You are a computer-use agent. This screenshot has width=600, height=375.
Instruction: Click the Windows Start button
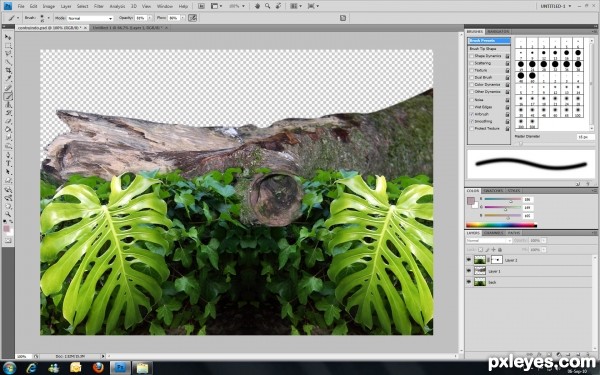pyautogui.click(x=9, y=368)
